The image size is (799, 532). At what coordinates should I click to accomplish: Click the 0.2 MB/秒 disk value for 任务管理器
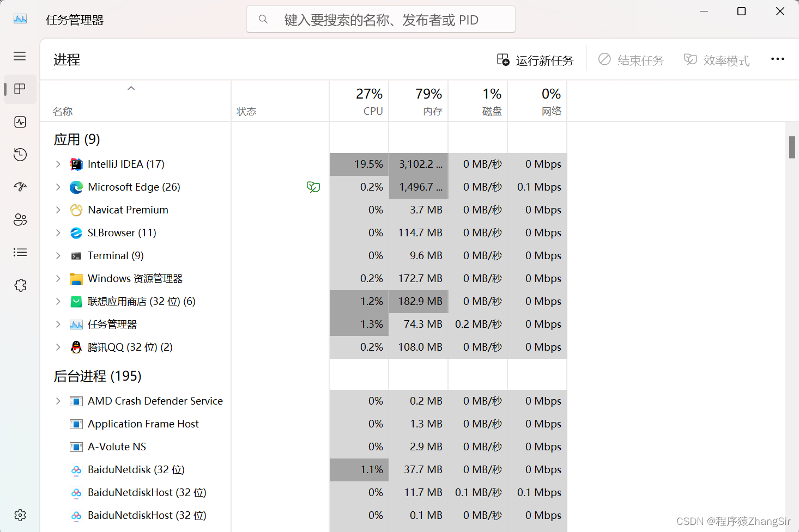(479, 325)
